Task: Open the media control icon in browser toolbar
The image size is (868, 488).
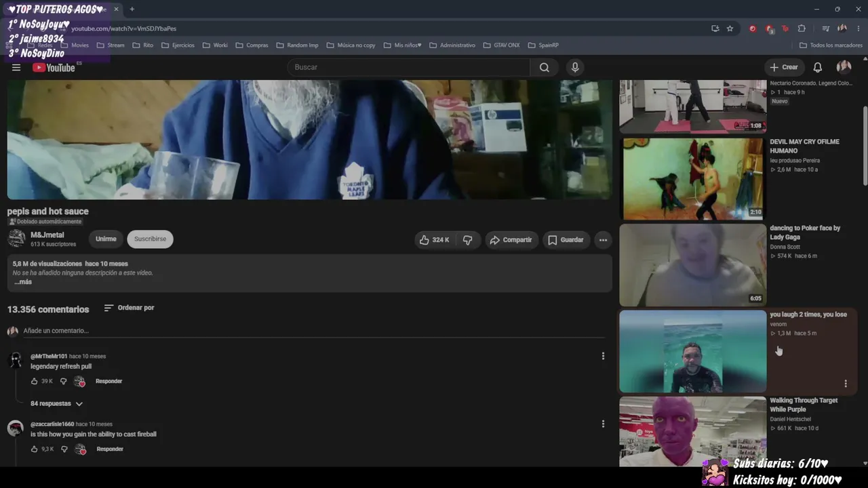Action: coord(825,28)
